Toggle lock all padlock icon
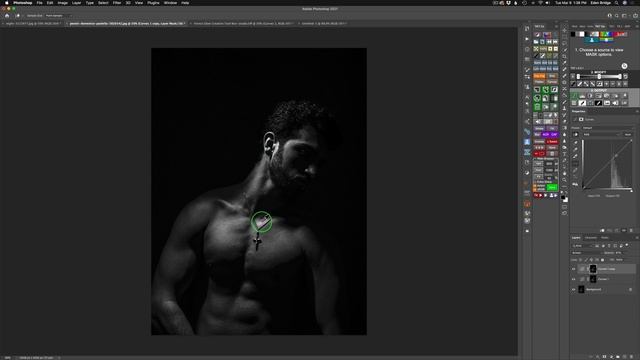Screen dimensions: 640x360 pyautogui.click(x=602, y=260)
